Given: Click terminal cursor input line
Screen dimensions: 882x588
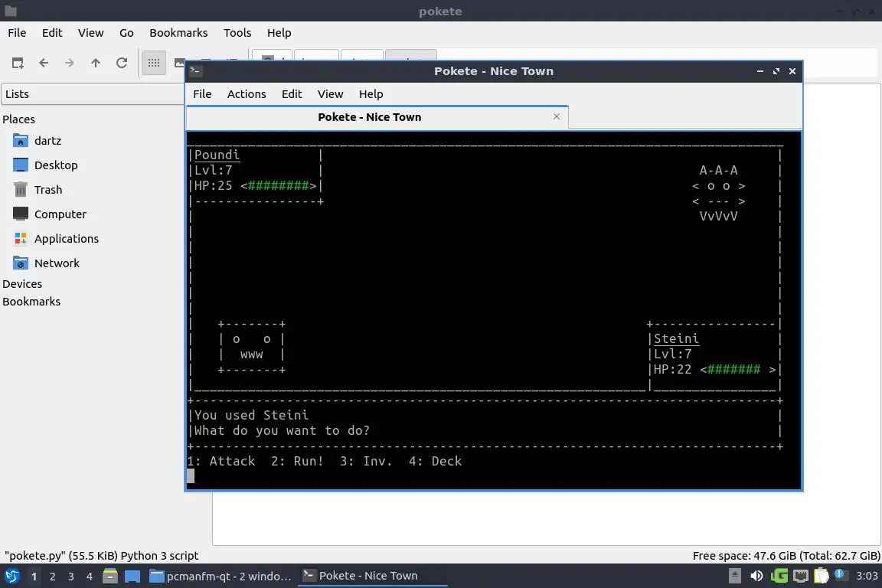Looking at the screenshot, I should [x=191, y=476].
